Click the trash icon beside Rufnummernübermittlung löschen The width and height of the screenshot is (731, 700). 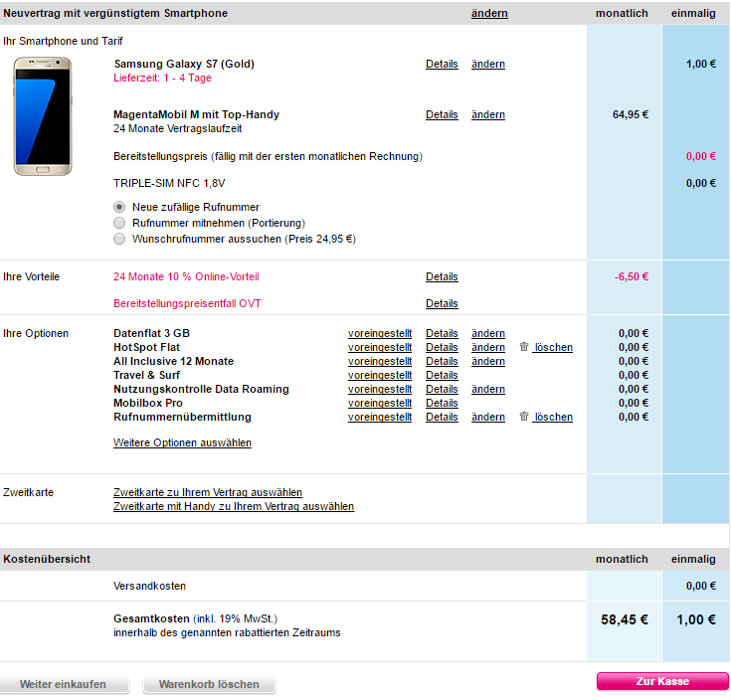click(x=524, y=417)
